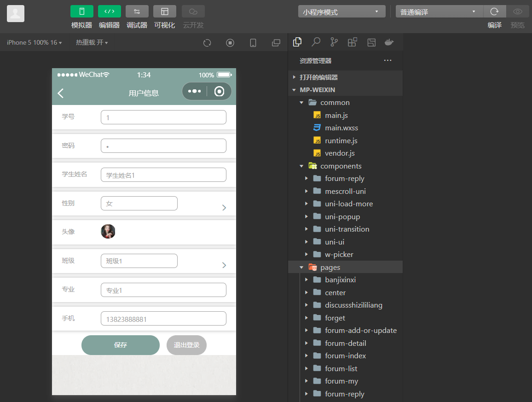The width and height of the screenshot is (532, 402).
Task: Expand the forum-index folder
Action: pyautogui.click(x=346, y=356)
